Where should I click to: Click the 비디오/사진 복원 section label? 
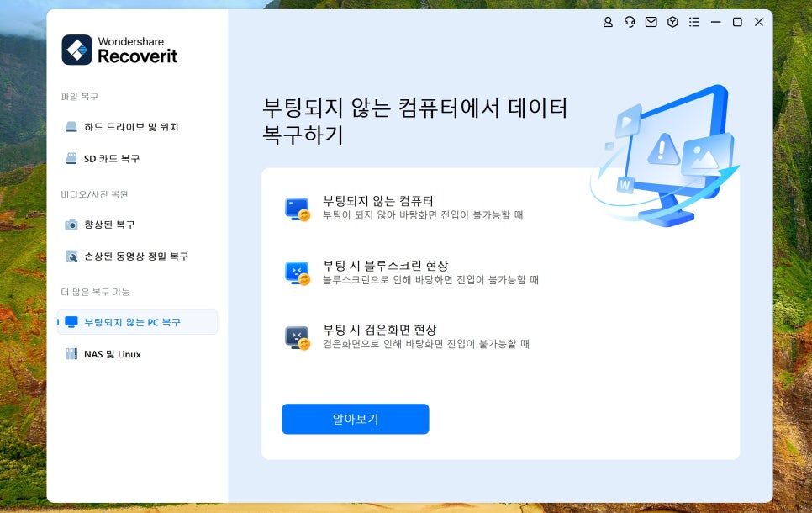(x=94, y=194)
